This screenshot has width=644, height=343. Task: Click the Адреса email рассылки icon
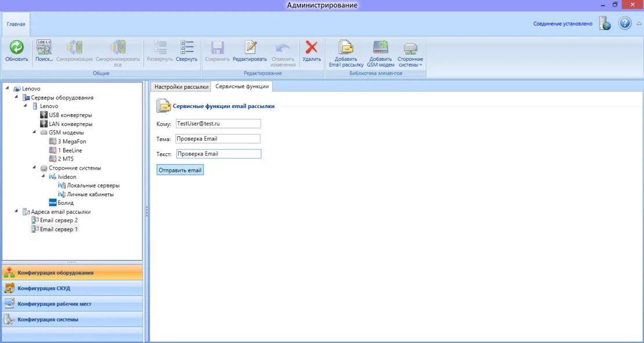[26, 212]
